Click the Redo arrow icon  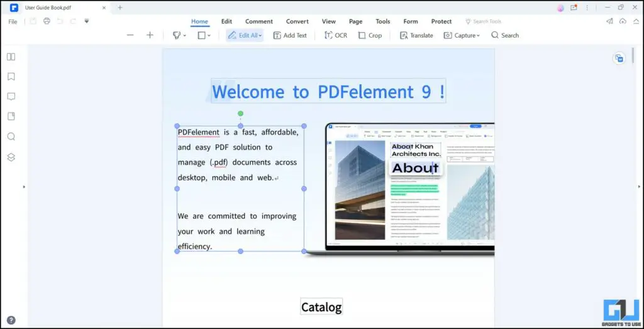coord(73,21)
